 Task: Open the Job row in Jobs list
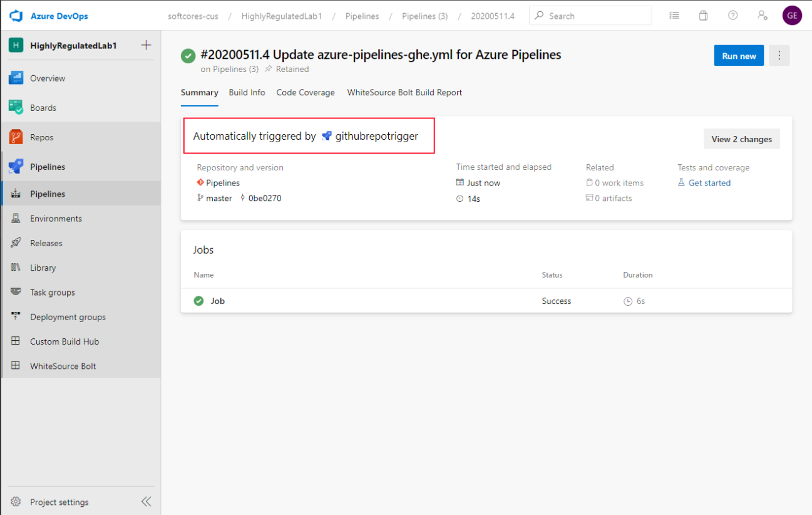pyautogui.click(x=486, y=301)
